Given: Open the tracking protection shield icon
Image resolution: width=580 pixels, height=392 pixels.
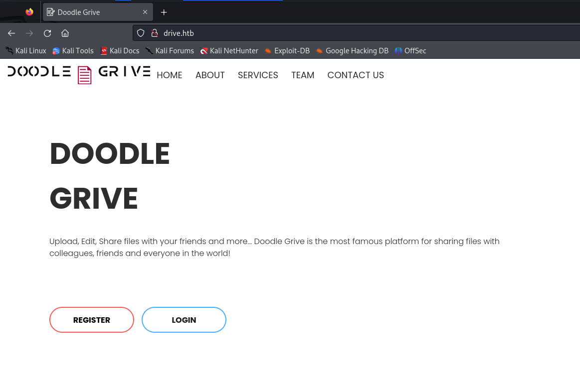Looking at the screenshot, I should click(x=141, y=33).
